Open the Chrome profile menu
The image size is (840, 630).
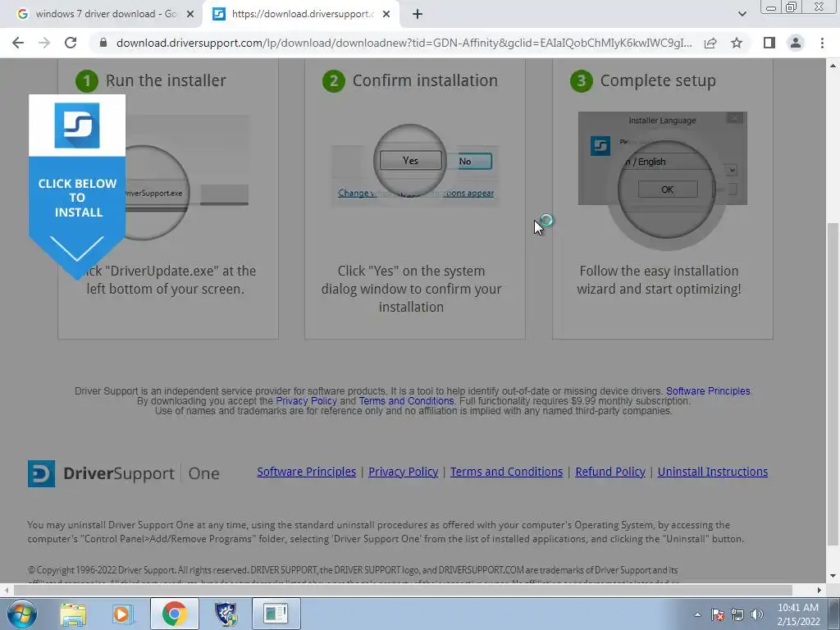pyautogui.click(x=796, y=43)
